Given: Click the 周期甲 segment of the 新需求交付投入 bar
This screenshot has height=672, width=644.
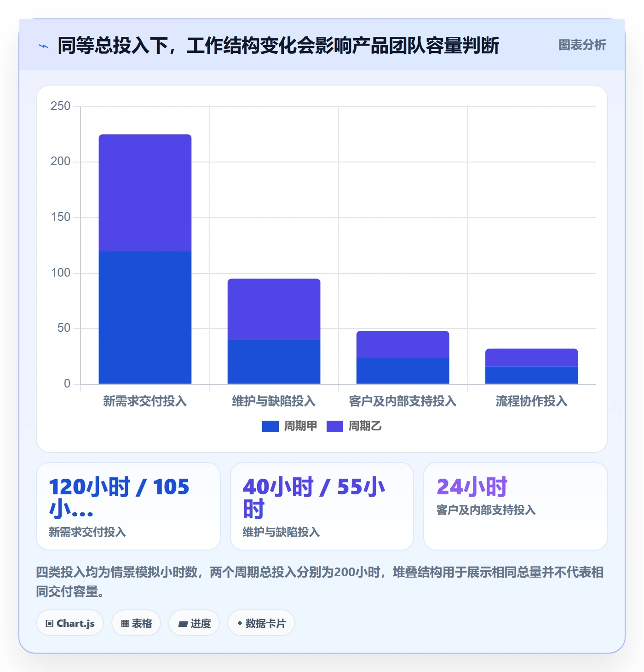Looking at the screenshot, I should tap(145, 318).
